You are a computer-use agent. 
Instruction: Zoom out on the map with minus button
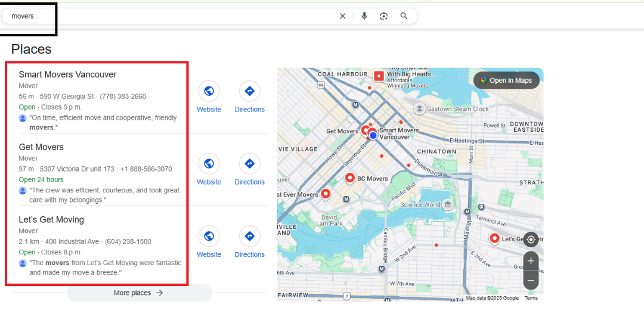531,281
